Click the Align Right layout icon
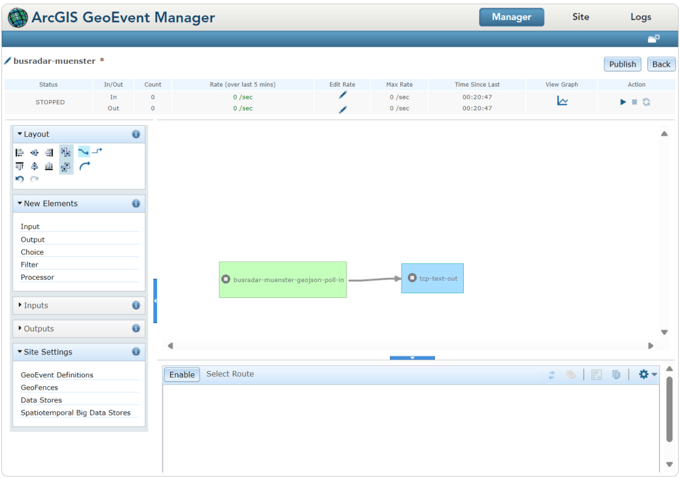 point(49,152)
